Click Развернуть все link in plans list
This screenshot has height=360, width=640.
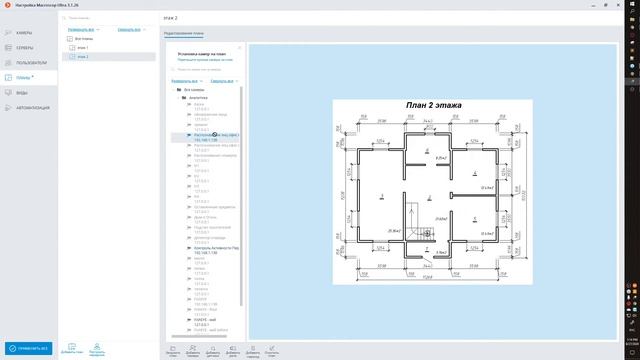81,30
